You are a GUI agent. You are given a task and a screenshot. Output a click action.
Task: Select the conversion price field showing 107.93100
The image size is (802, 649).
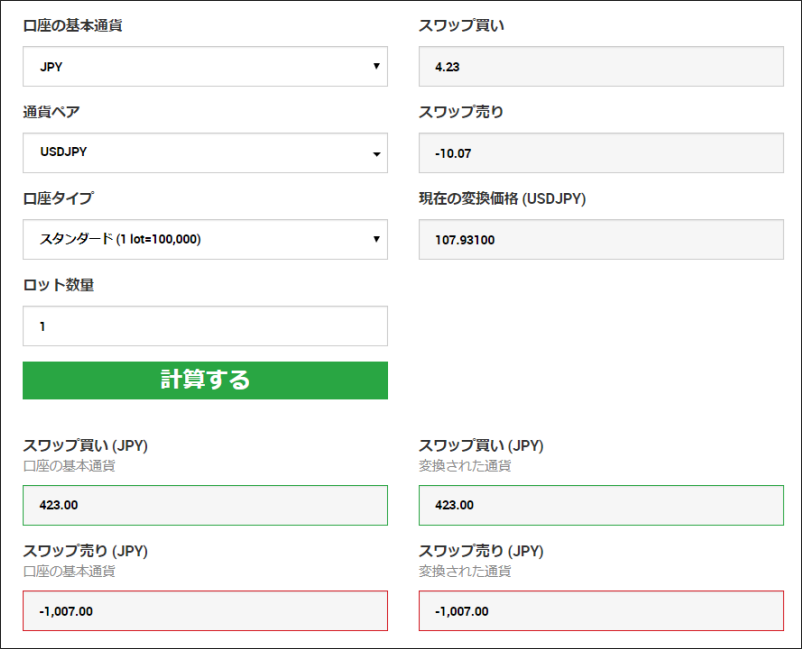[600, 239]
